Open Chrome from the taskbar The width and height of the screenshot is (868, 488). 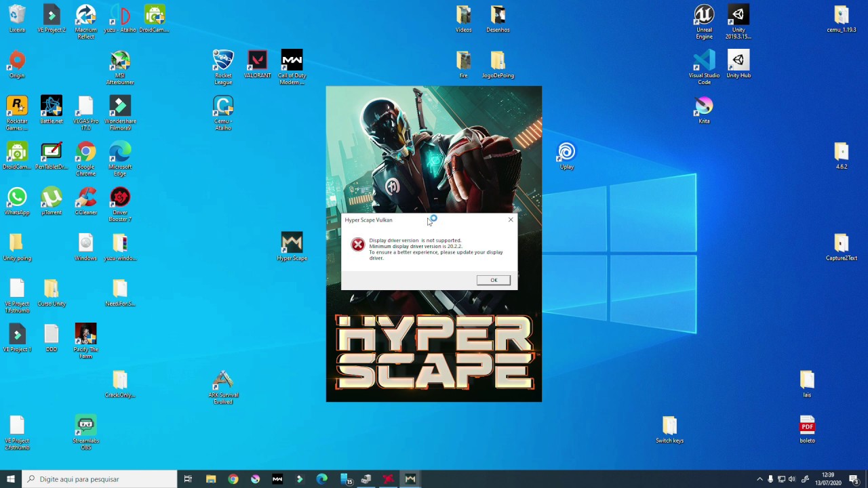[233, 479]
